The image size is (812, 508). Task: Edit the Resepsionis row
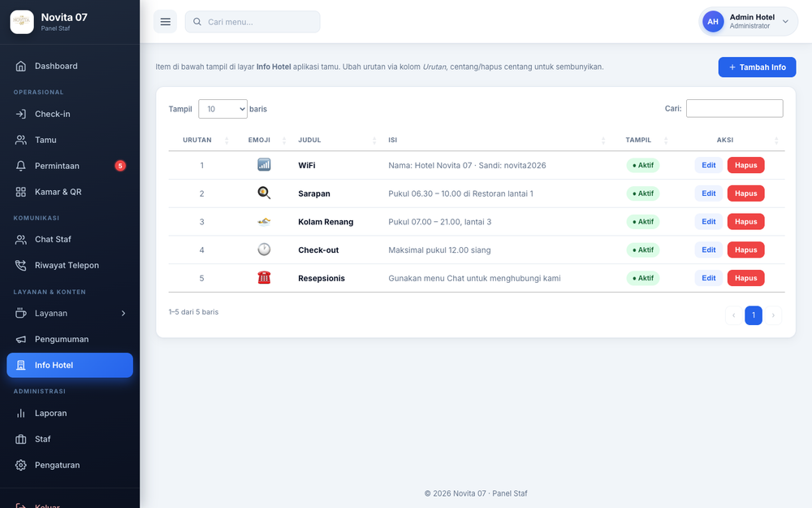pyautogui.click(x=708, y=278)
